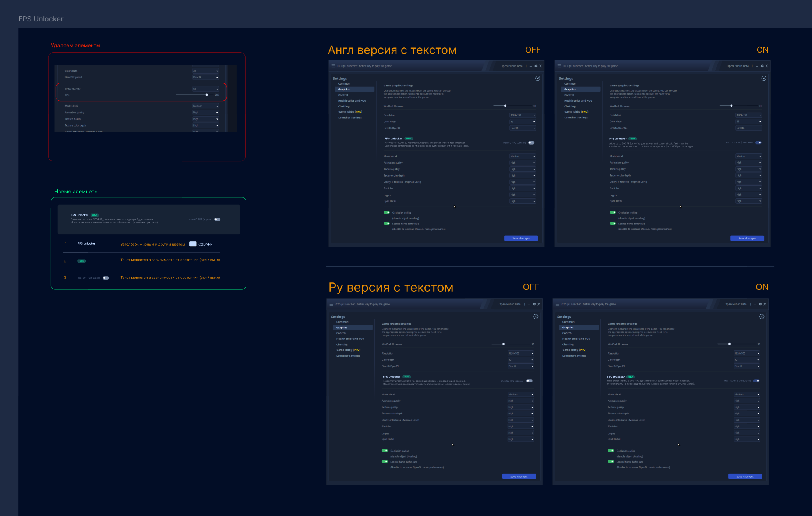Disable FPS Unlocker toggle in Russian ON mockup
Screen dimensions: 812x516
756,381
